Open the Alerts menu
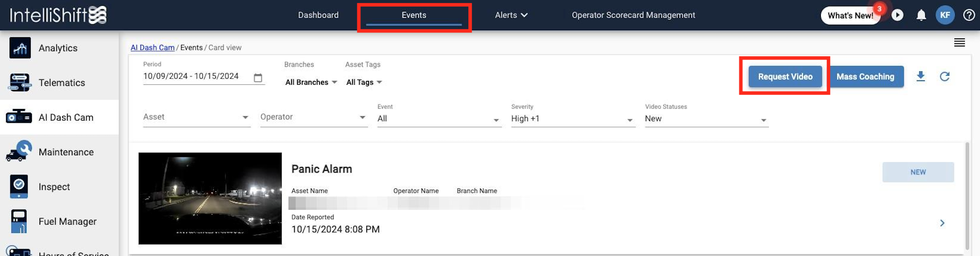This screenshot has width=980, height=256. (511, 15)
